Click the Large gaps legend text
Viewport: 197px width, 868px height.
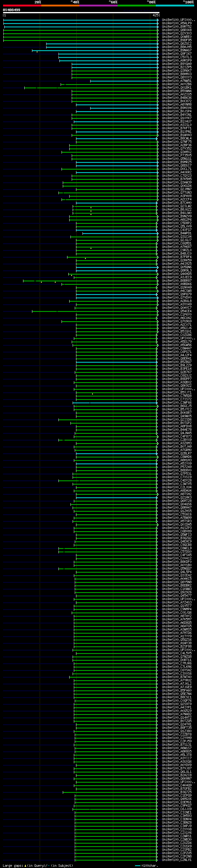click(38, 865)
